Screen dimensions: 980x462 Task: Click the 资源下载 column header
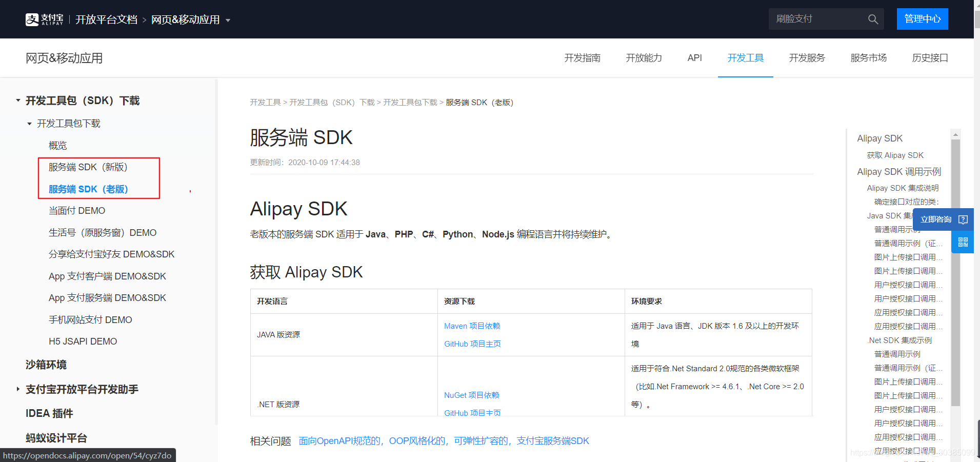pos(459,302)
